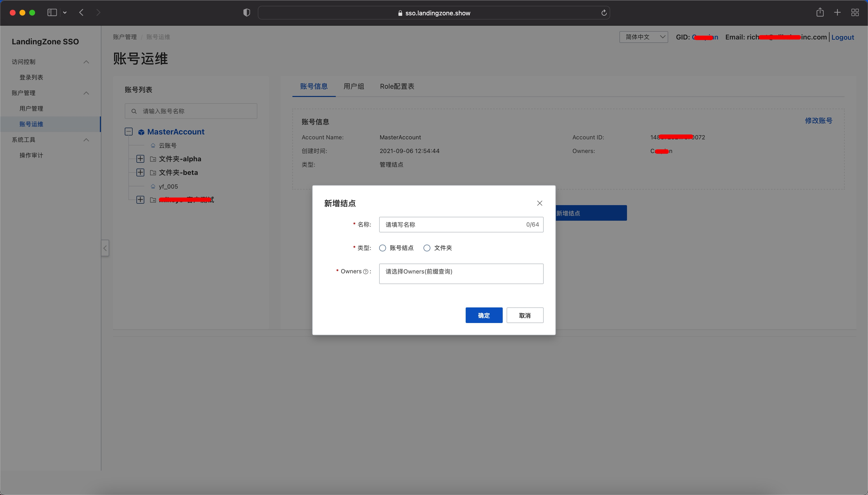Select the 账号结点 radio button
Viewport: 868px width, 495px height.
tap(383, 248)
